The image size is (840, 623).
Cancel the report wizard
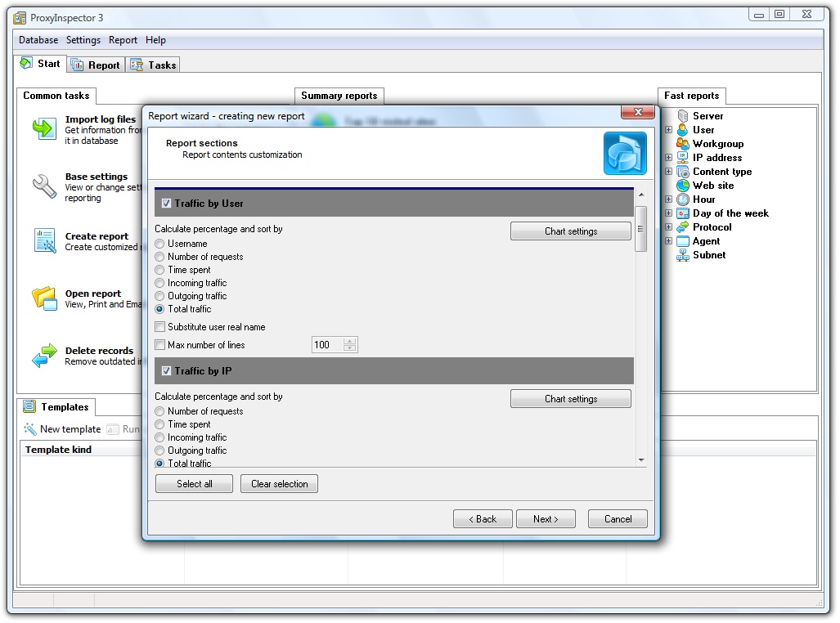point(618,519)
